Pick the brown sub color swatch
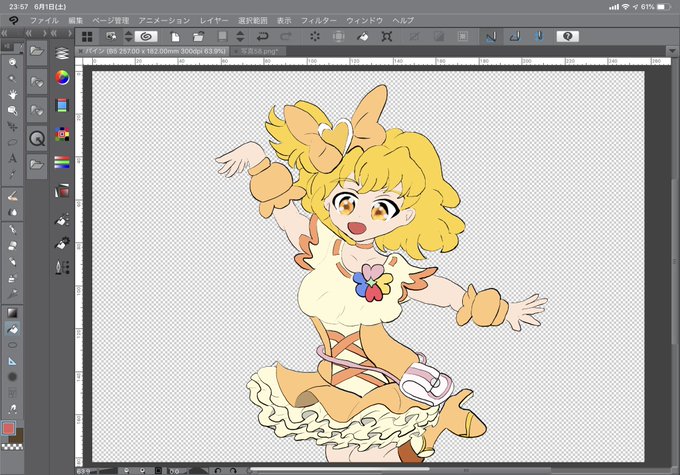Viewport: 680px width, 475px height. tap(17, 435)
